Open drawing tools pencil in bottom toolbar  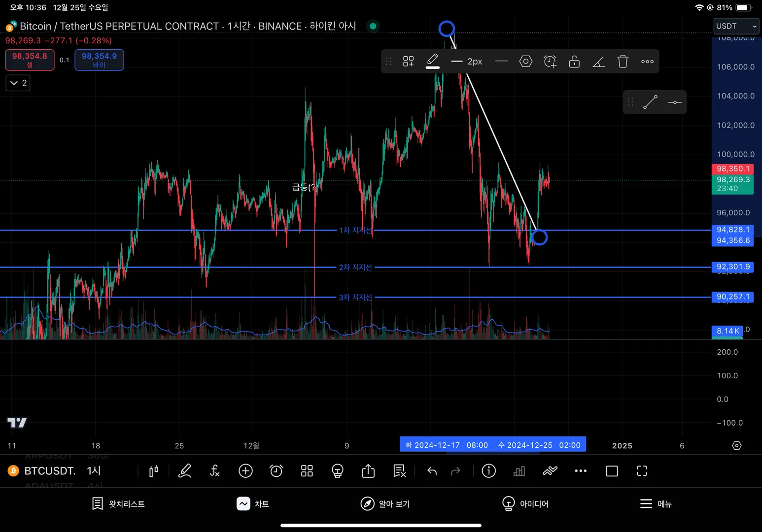(184, 471)
